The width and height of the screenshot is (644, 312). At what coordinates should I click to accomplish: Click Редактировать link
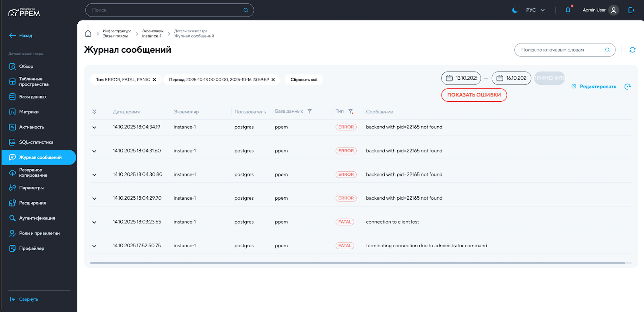pyautogui.click(x=594, y=86)
